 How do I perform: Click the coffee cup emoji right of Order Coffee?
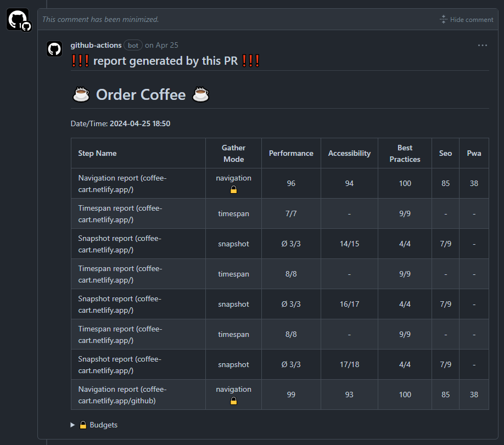pos(200,95)
